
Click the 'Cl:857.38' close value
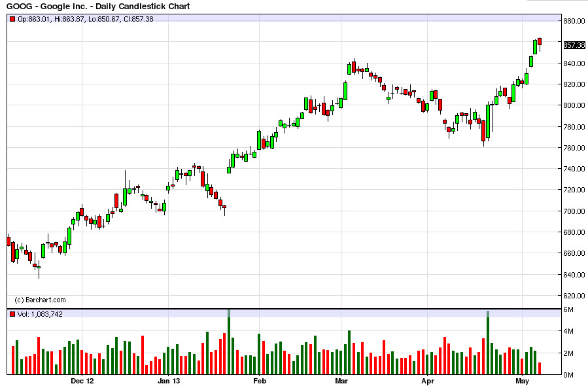pos(139,19)
